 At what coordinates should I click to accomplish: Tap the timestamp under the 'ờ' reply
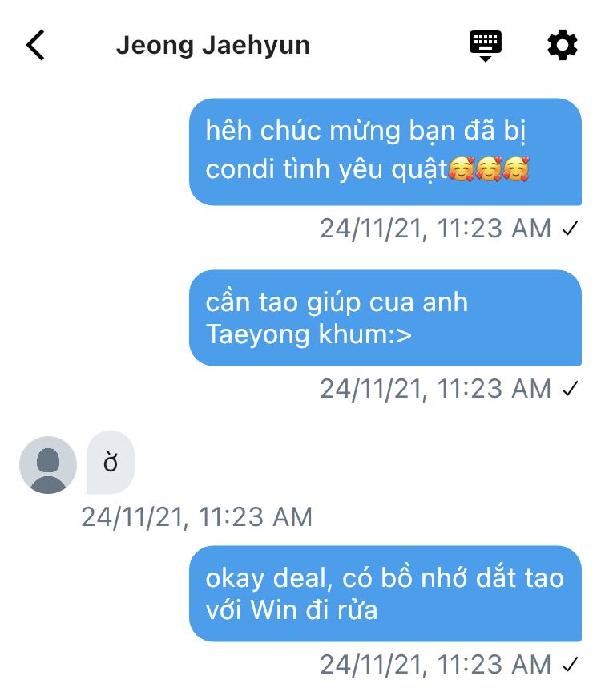pyautogui.click(x=197, y=517)
